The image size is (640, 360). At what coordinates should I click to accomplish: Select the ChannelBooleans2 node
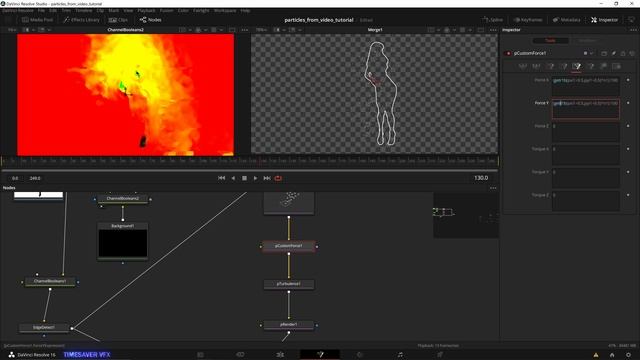[x=122, y=199]
